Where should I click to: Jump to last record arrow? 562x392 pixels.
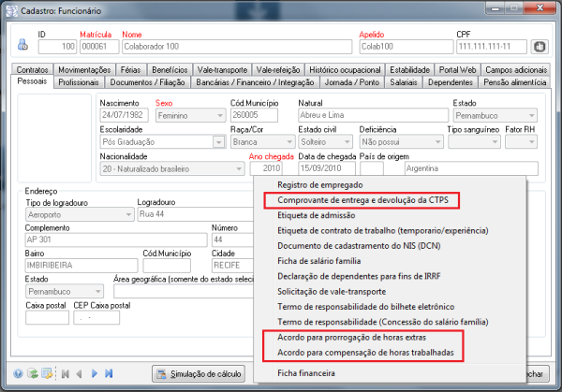click(x=109, y=373)
